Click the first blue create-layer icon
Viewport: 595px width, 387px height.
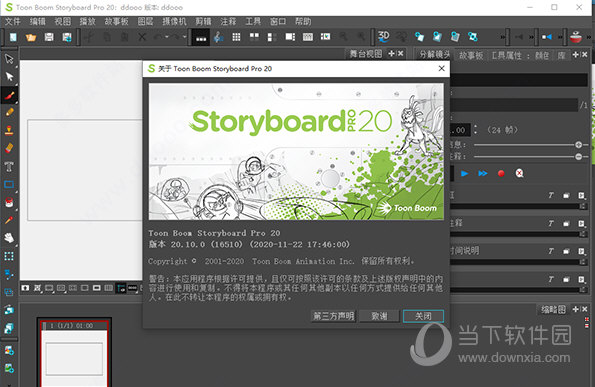click(x=419, y=37)
